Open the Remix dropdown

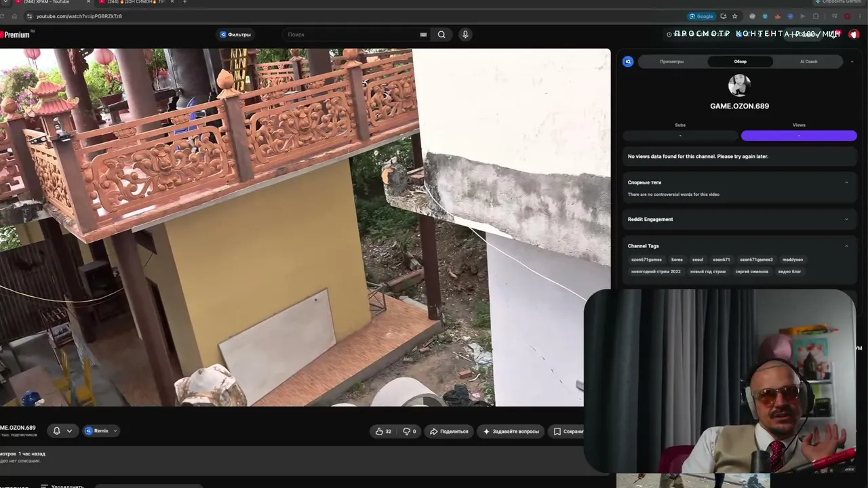point(101,430)
